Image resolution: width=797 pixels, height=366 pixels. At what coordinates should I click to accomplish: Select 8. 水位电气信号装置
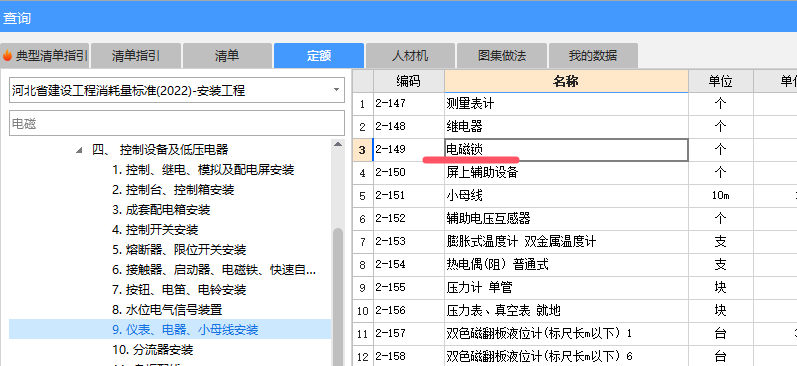tap(167, 310)
